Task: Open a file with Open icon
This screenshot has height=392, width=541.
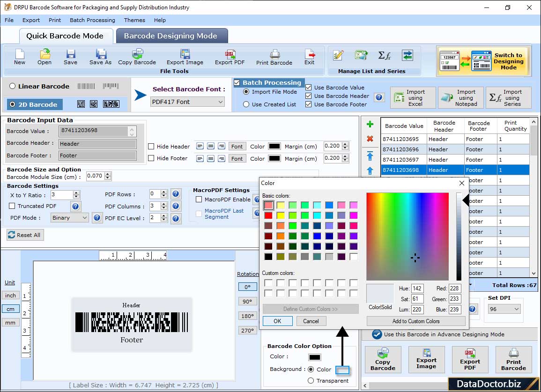Action: 44,57
